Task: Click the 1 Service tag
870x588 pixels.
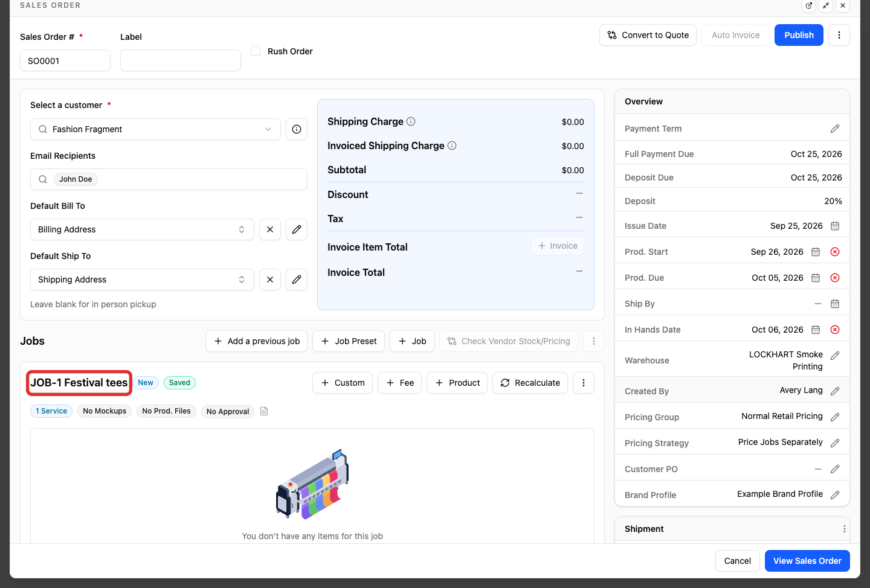Action: point(51,411)
